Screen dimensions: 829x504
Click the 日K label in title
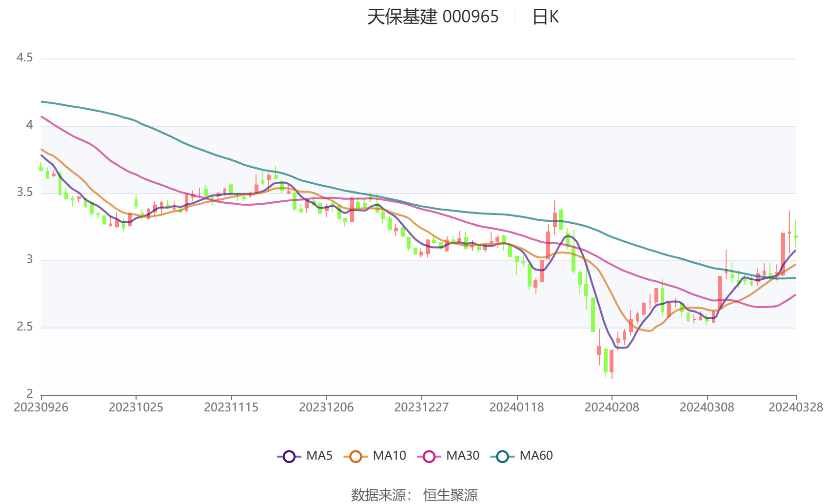[x=545, y=17]
